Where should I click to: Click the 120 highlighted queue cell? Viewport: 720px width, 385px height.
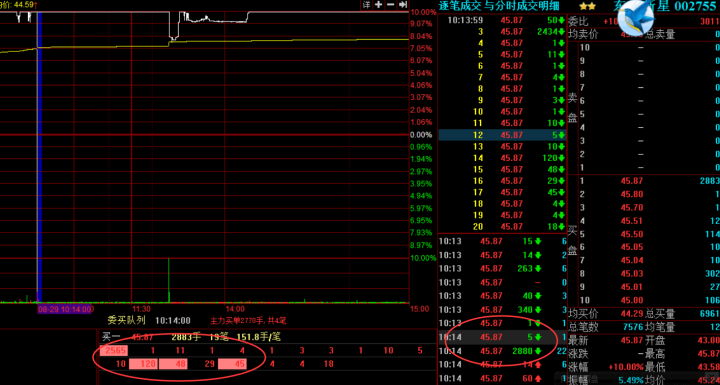(143, 364)
